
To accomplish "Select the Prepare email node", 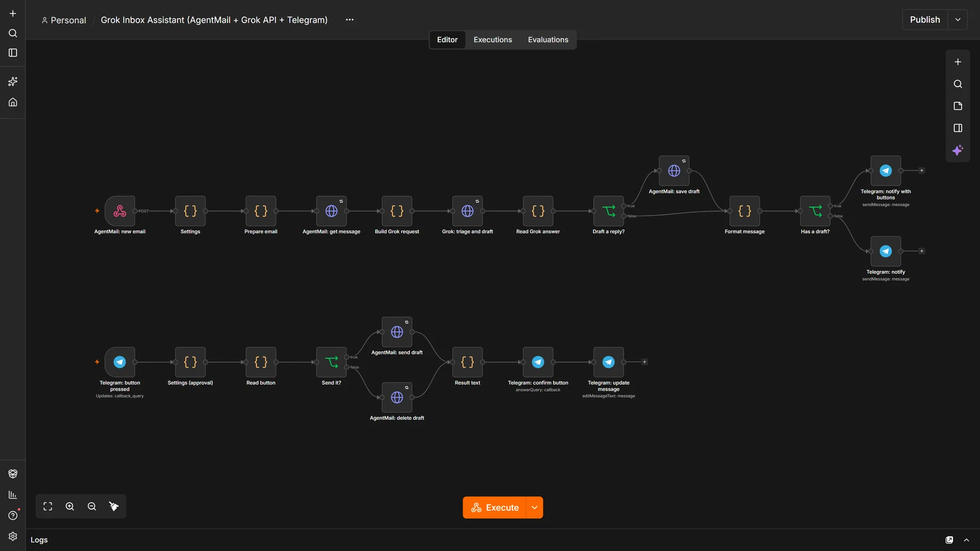I will pyautogui.click(x=261, y=211).
